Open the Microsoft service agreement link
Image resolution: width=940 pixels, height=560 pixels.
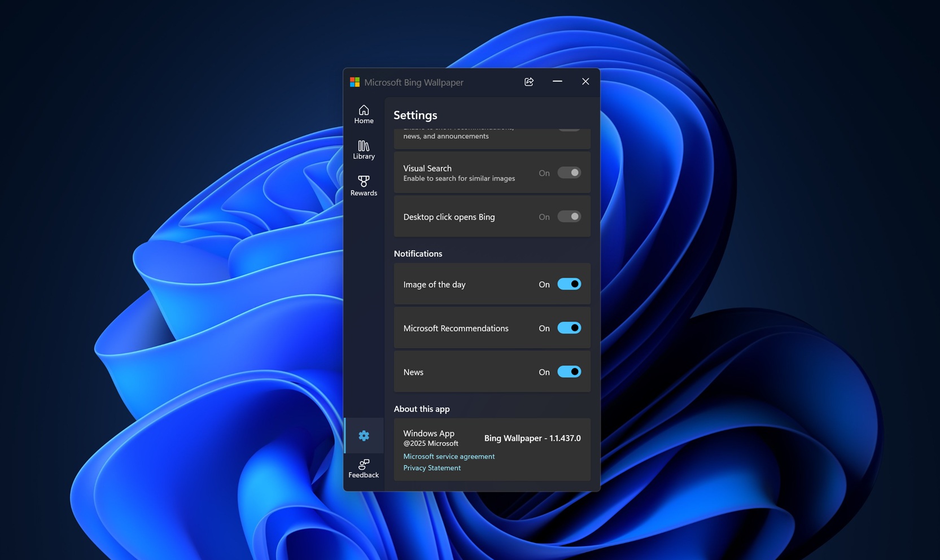point(449,456)
